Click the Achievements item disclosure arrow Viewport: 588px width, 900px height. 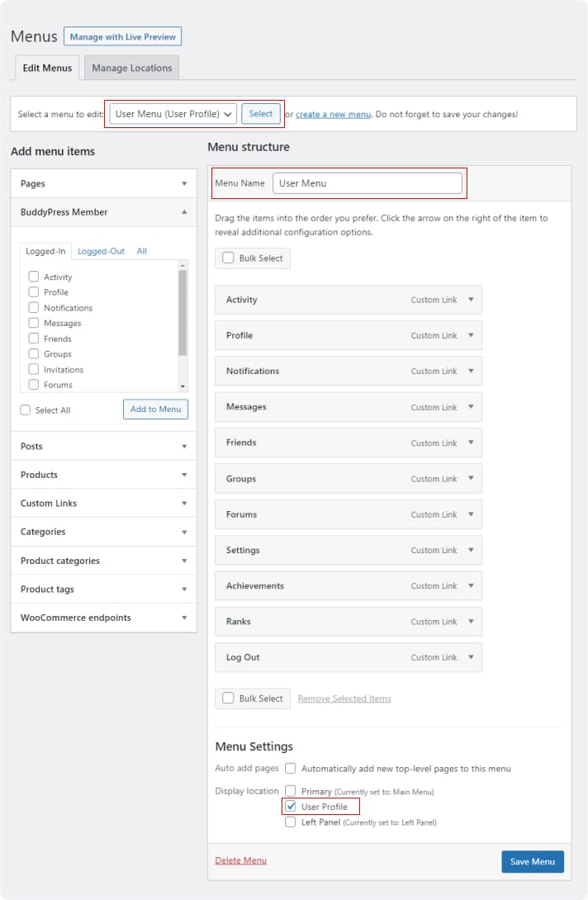tap(471, 585)
